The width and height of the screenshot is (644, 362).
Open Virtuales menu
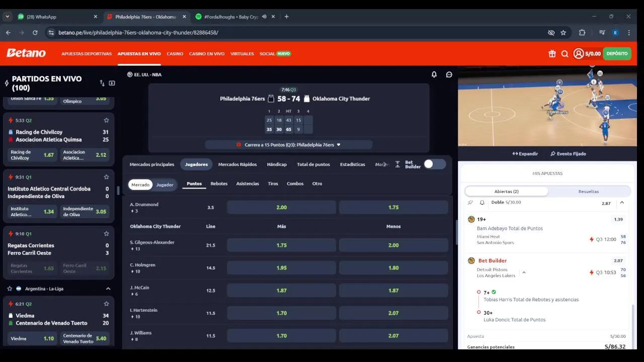click(x=242, y=54)
